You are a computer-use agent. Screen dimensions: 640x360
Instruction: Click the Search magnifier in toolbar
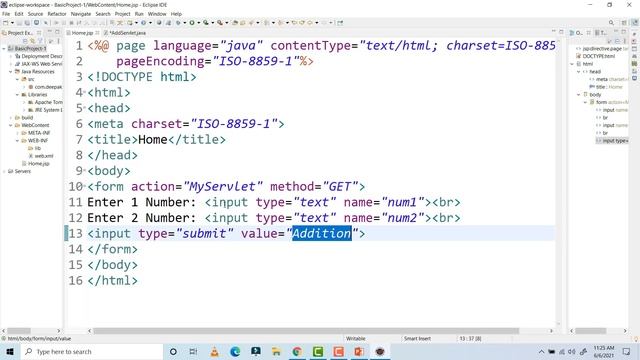(x=611, y=23)
